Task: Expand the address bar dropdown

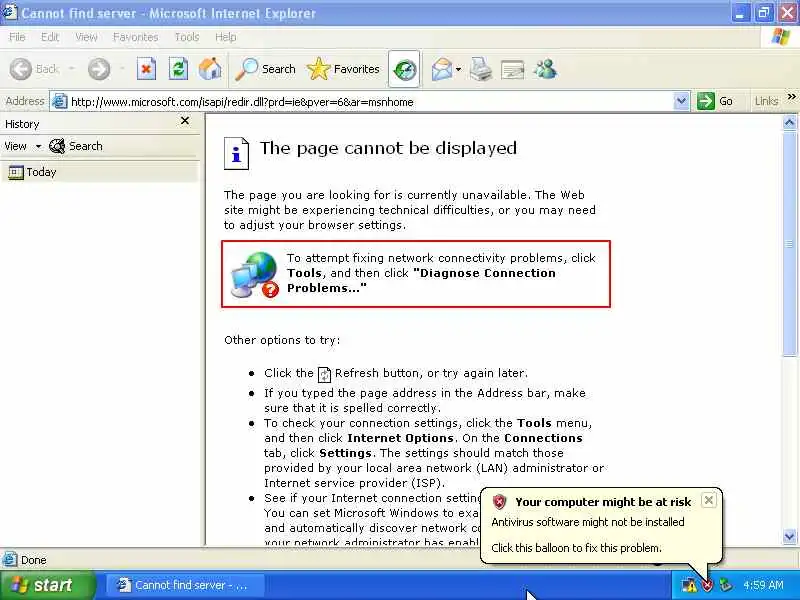Action: coord(681,101)
